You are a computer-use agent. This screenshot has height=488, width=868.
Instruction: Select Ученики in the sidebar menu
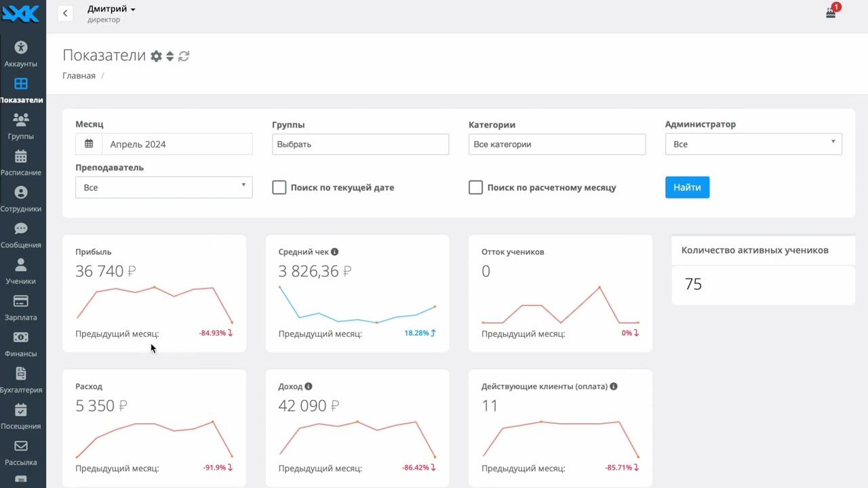pyautogui.click(x=21, y=271)
